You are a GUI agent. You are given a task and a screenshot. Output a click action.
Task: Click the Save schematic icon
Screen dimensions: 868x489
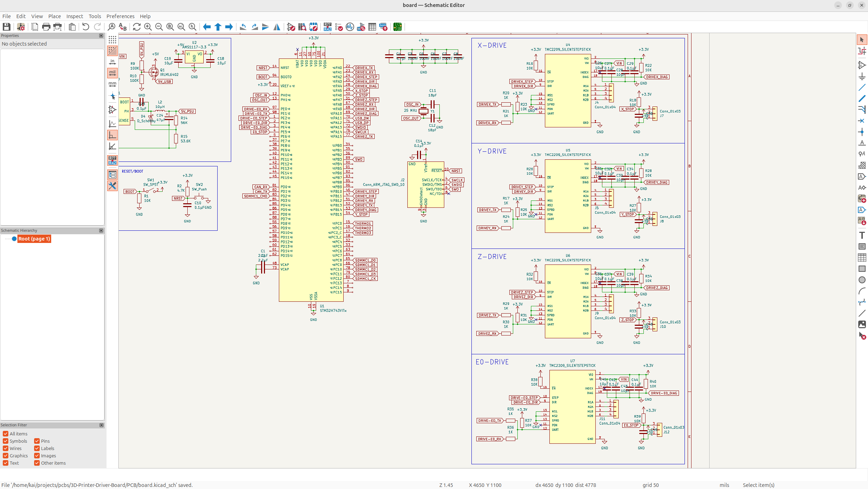[6, 27]
